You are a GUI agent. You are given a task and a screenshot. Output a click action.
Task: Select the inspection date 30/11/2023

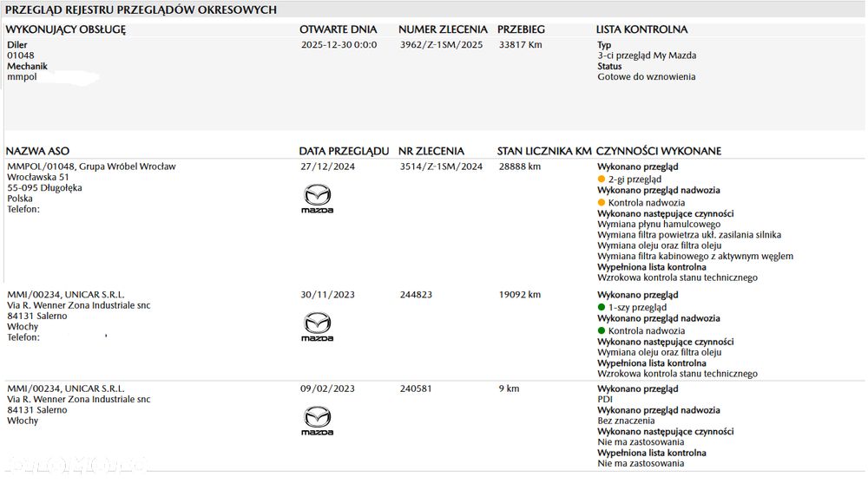[328, 295]
